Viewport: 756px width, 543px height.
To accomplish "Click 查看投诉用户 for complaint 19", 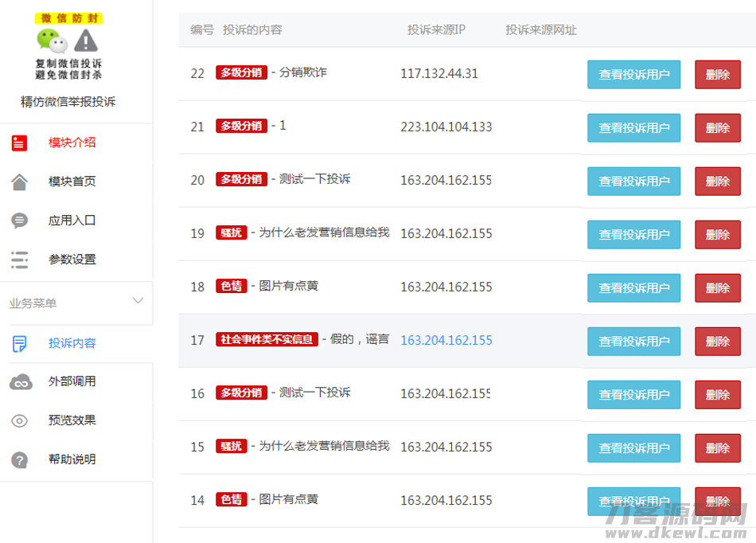I will tap(633, 235).
